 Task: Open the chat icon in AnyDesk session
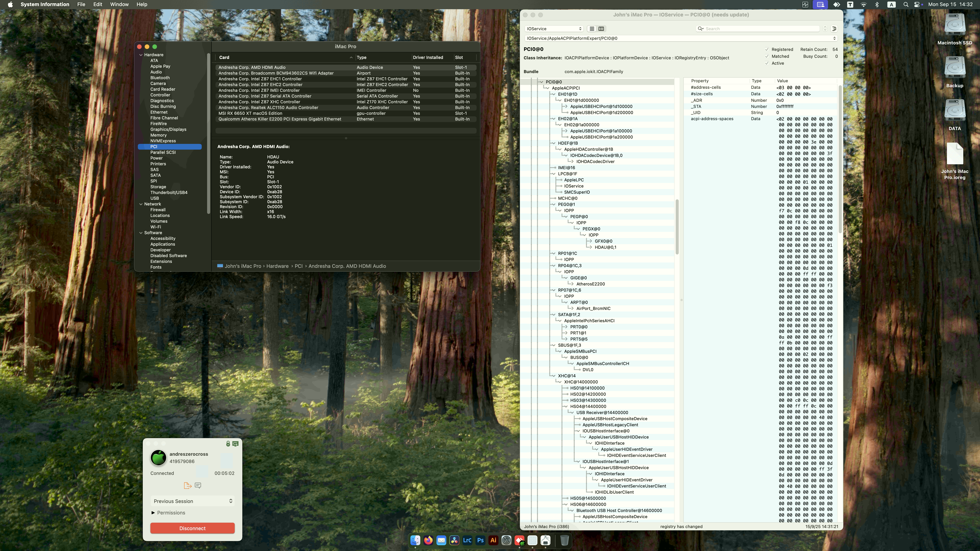coord(198,486)
